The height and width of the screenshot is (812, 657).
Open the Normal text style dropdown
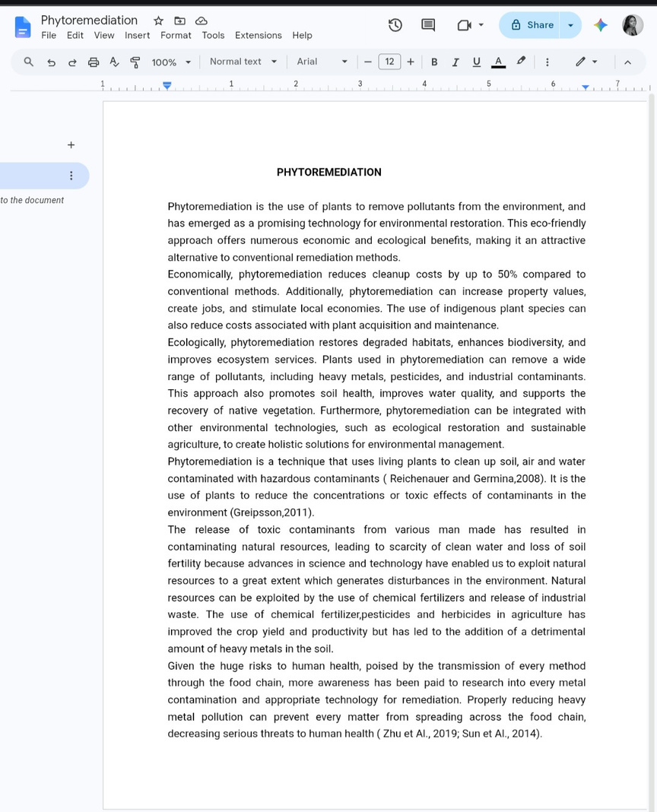tap(243, 62)
